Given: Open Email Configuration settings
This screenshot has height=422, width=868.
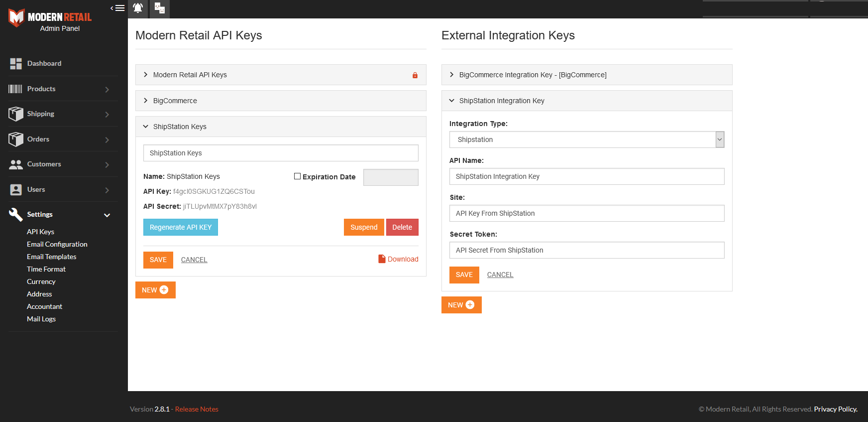Looking at the screenshot, I should click(57, 244).
